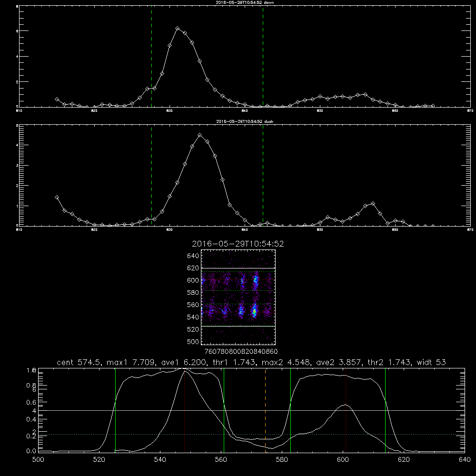
Task: Click the 540 label on spectrogram y-axis
Action: coord(193,317)
